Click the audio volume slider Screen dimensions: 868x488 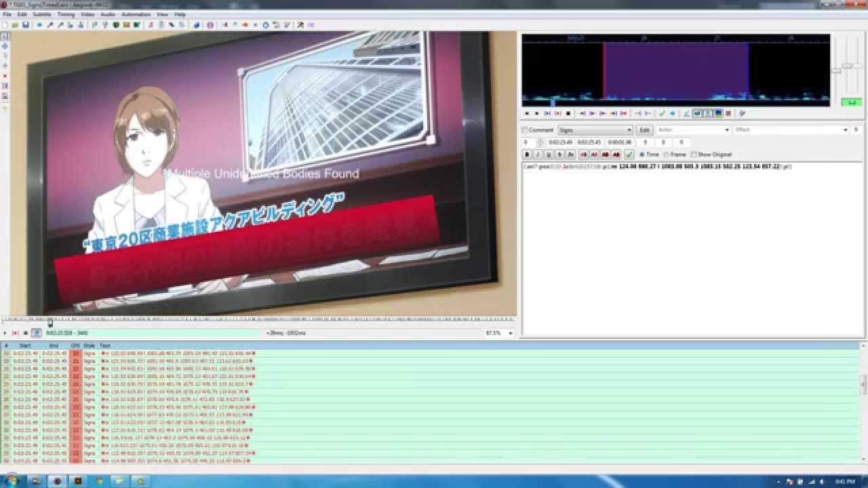(x=857, y=66)
